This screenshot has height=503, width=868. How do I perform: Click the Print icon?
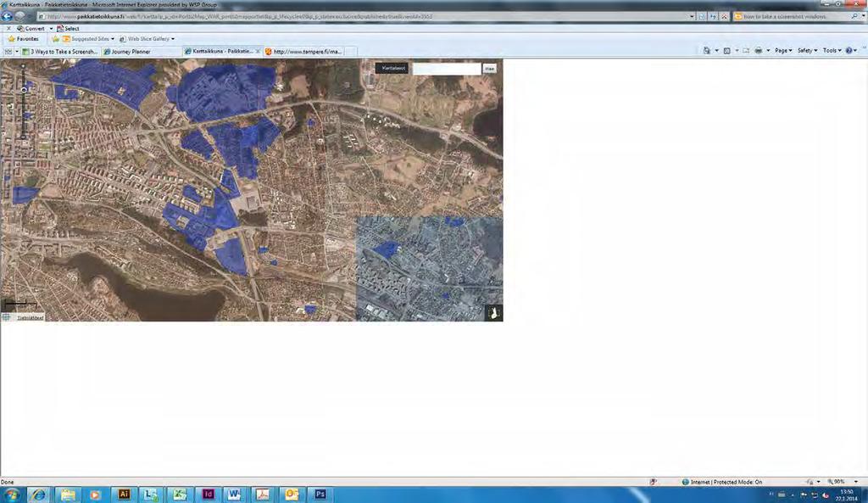(x=759, y=50)
